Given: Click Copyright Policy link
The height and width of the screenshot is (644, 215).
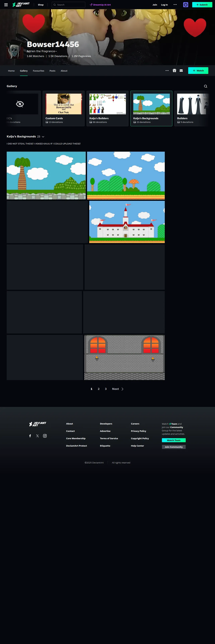Looking at the screenshot, I should pos(140,439).
